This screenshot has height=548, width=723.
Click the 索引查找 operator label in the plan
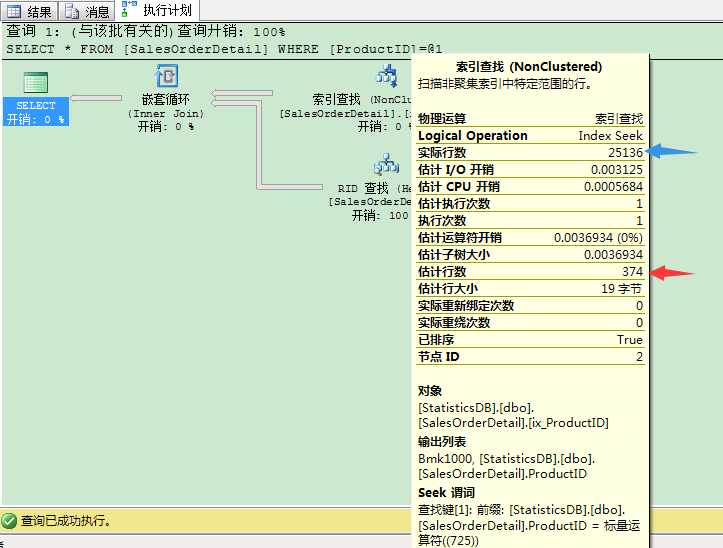[x=361, y=99]
